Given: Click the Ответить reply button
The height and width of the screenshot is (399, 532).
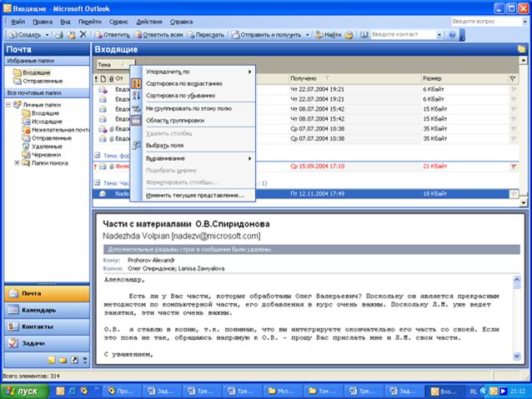Looking at the screenshot, I should tap(112, 35).
